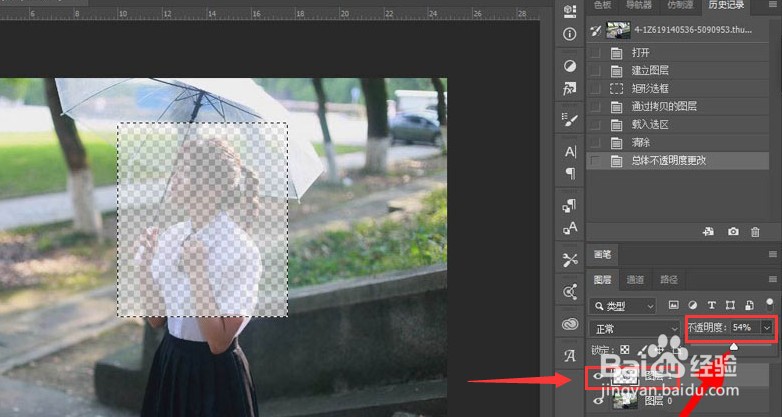The image size is (782, 417).
Task: Open the Adjustments panel icon
Action: pos(570,66)
